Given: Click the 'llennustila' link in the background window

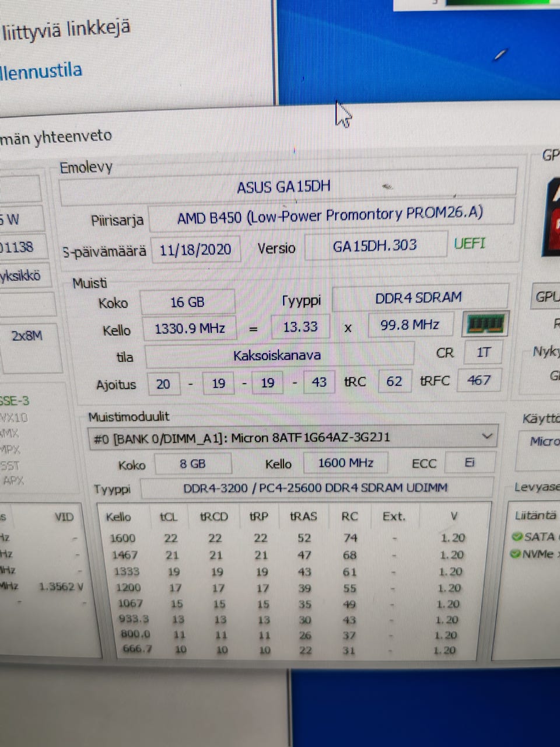Looking at the screenshot, I should [41, 72].
